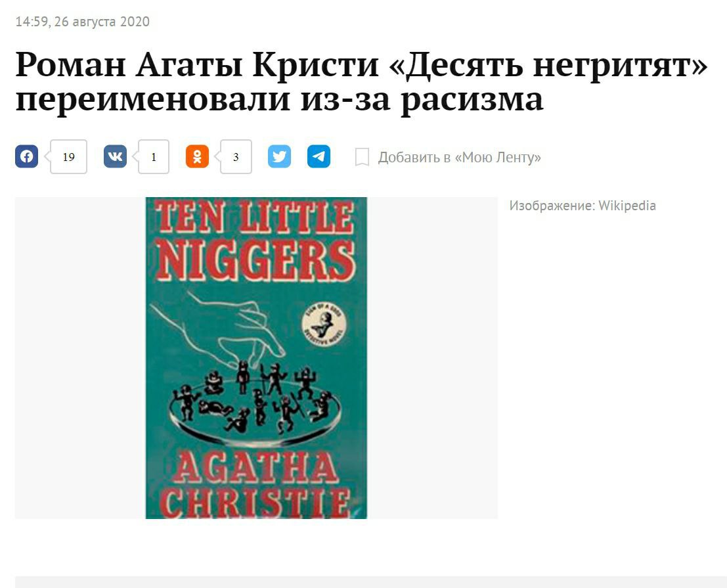727x588 pixels.
Task: Click the figurines on the plate illustration
Action: click(x=255, y=396)
